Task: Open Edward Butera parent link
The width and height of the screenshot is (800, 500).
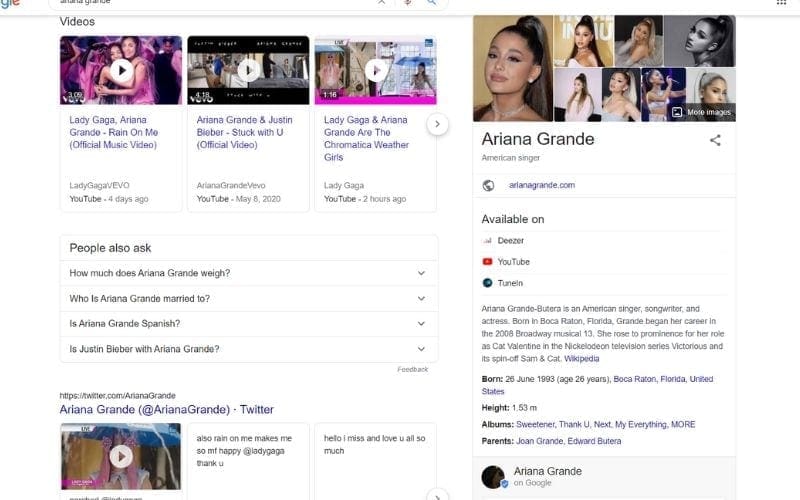Action: (594, 441)
